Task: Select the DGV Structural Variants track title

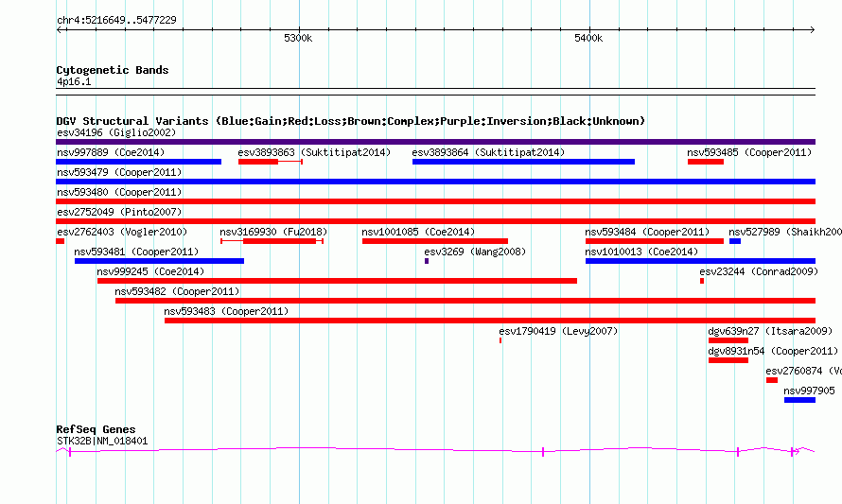Action: click(350, 121)
